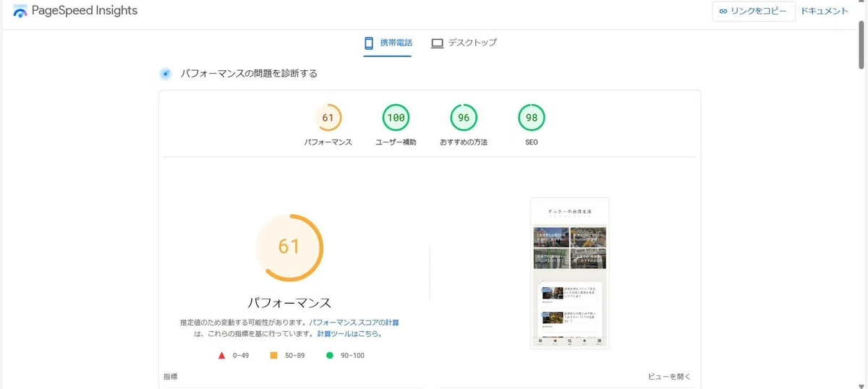Open the ドキュメント link
This screenshot has width=868, height=389.
pyautogui.click(x=825, y=11)
